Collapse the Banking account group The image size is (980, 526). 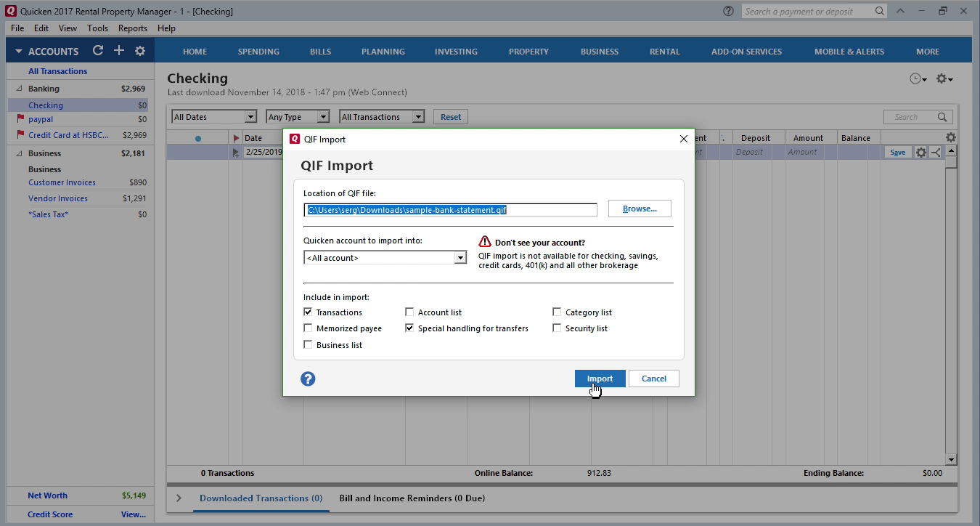point(19,89)
